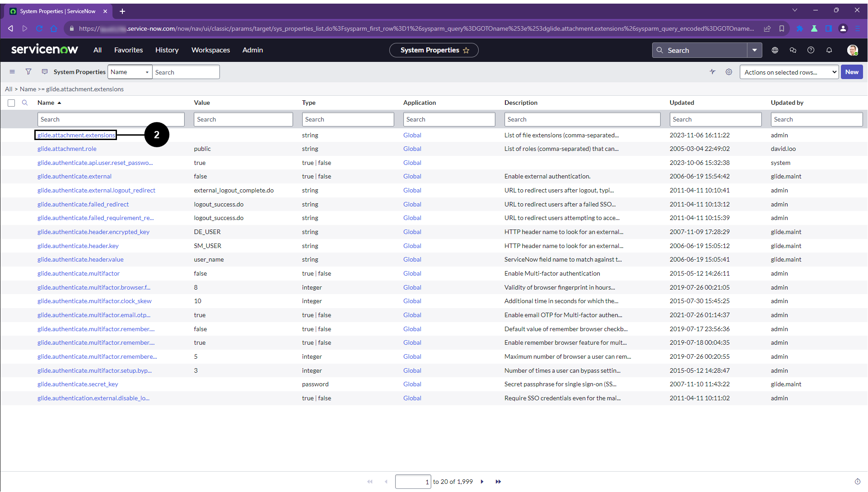Click the globe scope selector icon
The image size is (868, 492).
775,50
